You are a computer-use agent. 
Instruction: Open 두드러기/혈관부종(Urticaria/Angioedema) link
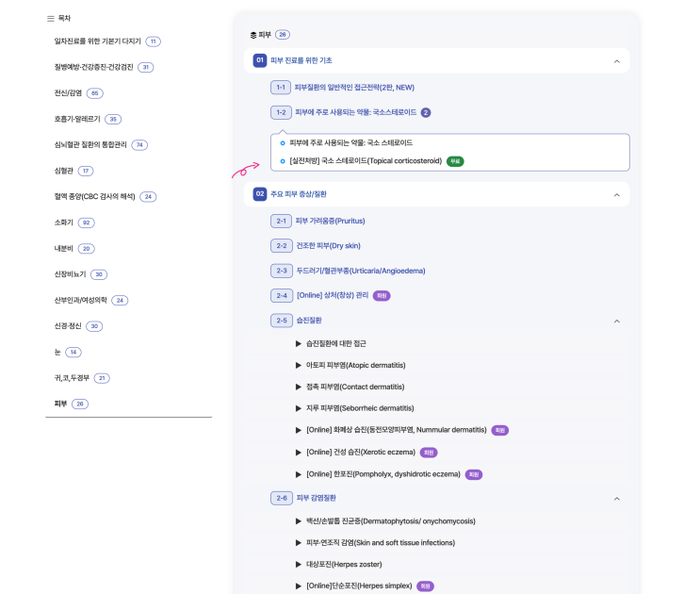(361, 271)
